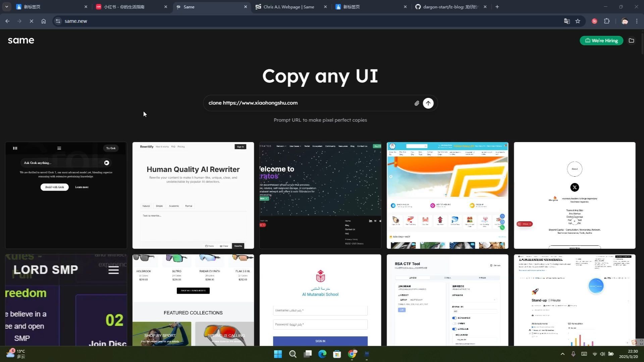Open Task View on taskbar

[x=308, y=354]
